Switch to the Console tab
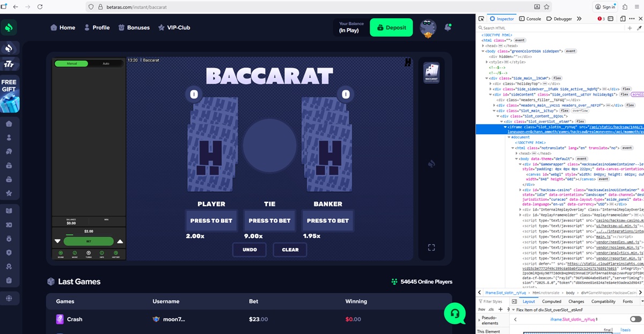The height and width of the screenshot is (334, 644). [x=530, y=19]
